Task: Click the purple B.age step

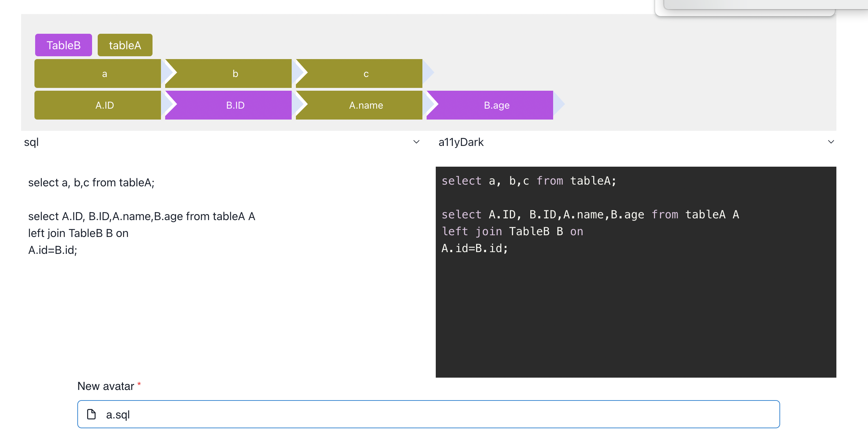Action: [x=497, y=105]
